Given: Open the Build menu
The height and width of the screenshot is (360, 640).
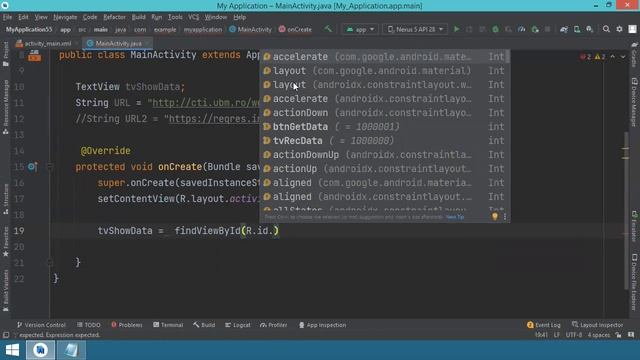Looking at the screenshot, I should pyautogui.click(x=138, y=17).
